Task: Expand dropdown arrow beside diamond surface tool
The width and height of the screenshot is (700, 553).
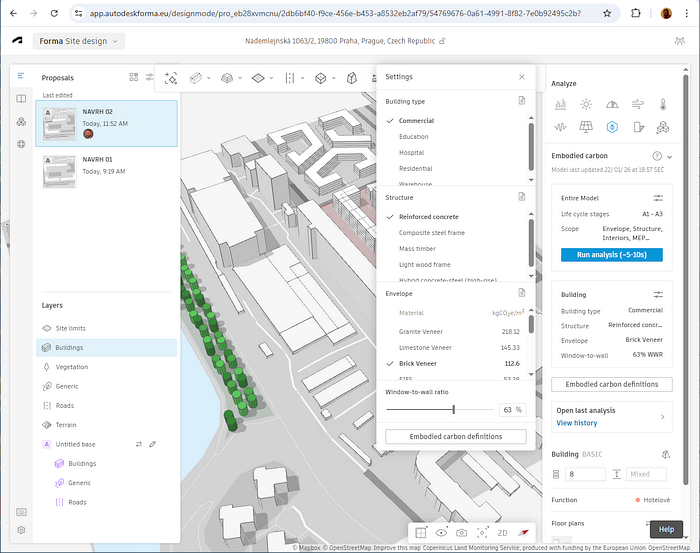Action: coord(271,79)
